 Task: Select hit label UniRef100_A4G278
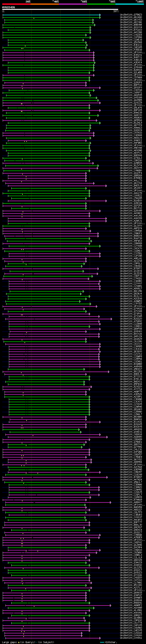tap(131, 193)
